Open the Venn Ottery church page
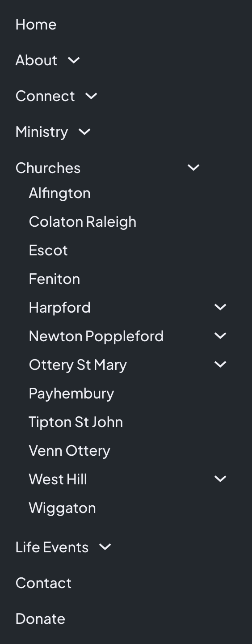Image resolution: width=252 pixels, height=644 pixels. click(x=69, y=451)
